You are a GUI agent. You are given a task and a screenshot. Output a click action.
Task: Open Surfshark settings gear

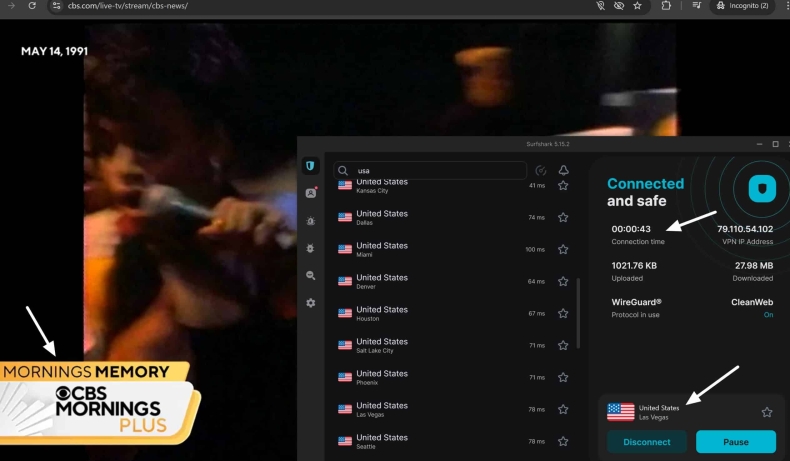(x=311, y=303)
